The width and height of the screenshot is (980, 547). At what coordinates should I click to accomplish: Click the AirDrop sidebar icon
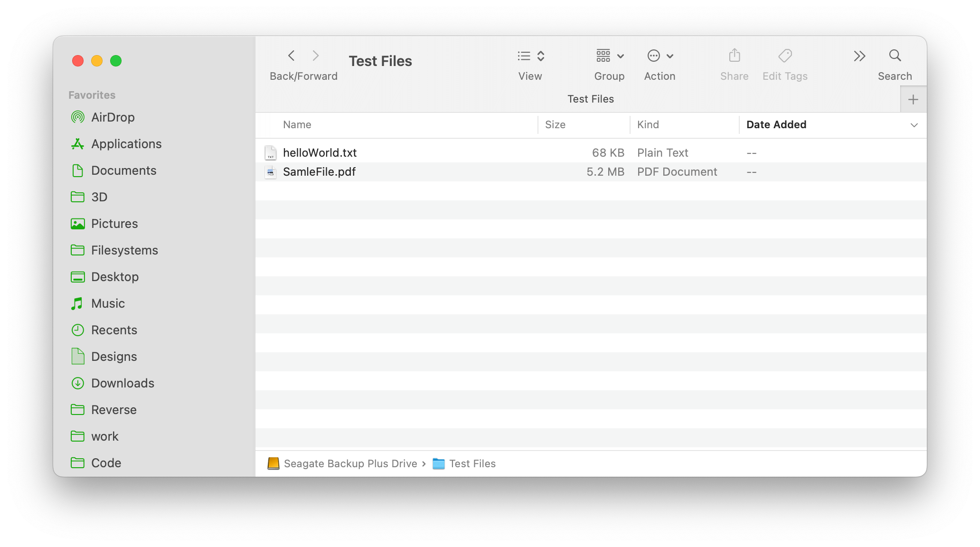point(78,117)
